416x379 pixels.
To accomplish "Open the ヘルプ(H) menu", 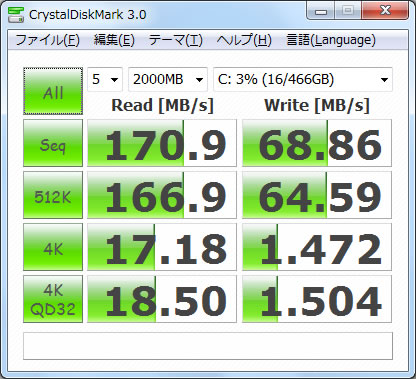I will coord(244,40).
